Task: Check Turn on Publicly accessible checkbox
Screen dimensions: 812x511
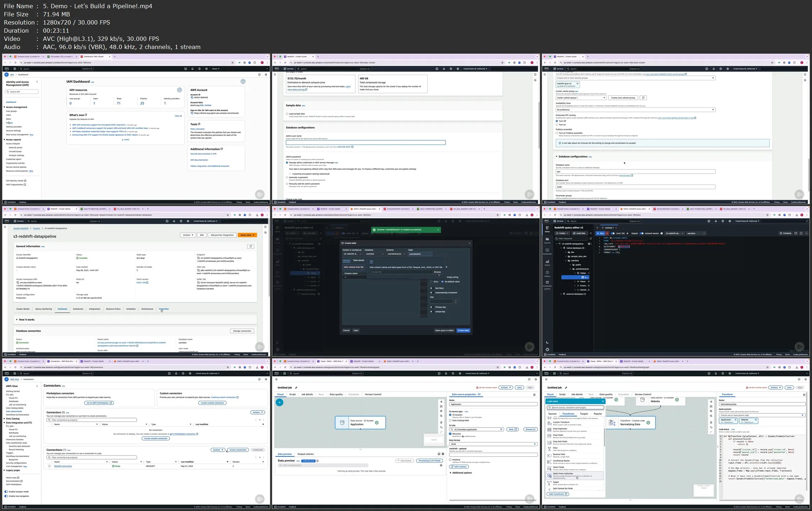Action: coord(557,133)
